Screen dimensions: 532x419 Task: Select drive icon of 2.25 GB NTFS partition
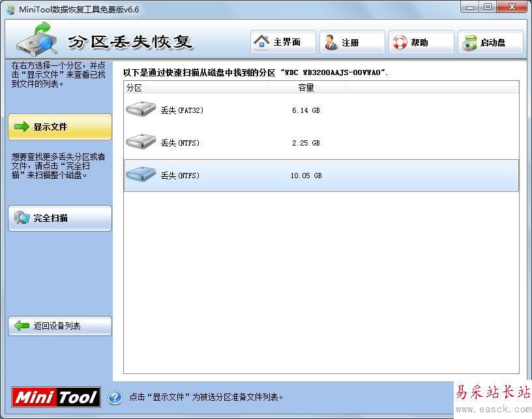[x=141, y=141]
